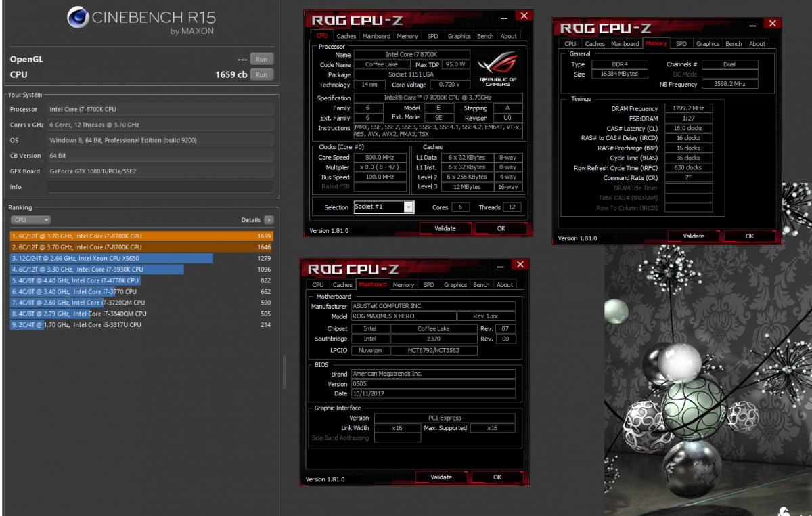Open About tab in the Timings CPU-Z window

click(757, 43)
